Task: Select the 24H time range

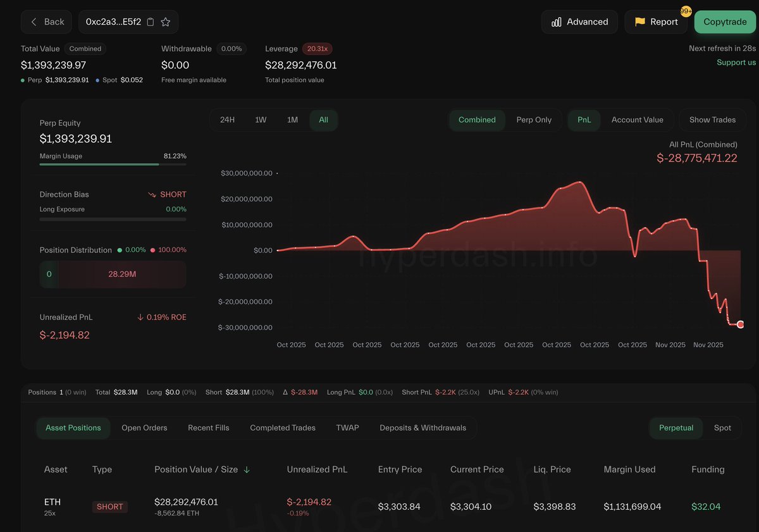Action: click(228, 120)
